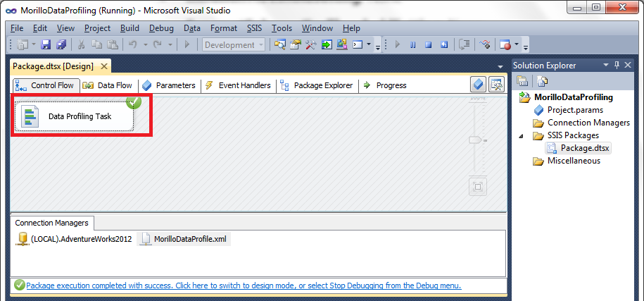Close the Package.dtsx design tab
The height and width of the screenshot is (301, 644).
[x=103, y=66]
